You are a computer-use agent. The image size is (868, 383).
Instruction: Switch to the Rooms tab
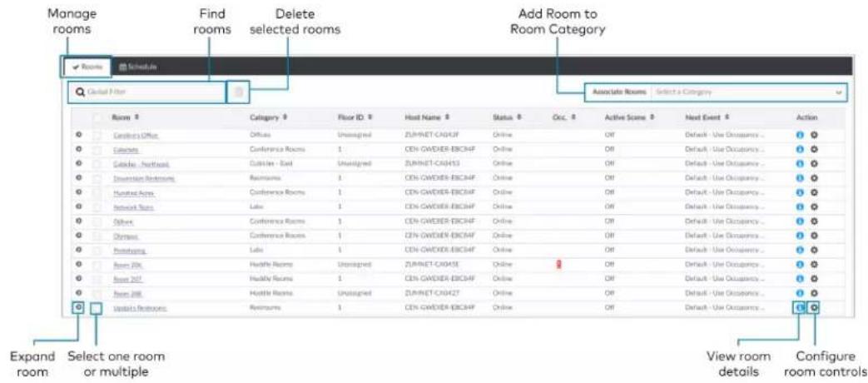click(x=87, y=67)
